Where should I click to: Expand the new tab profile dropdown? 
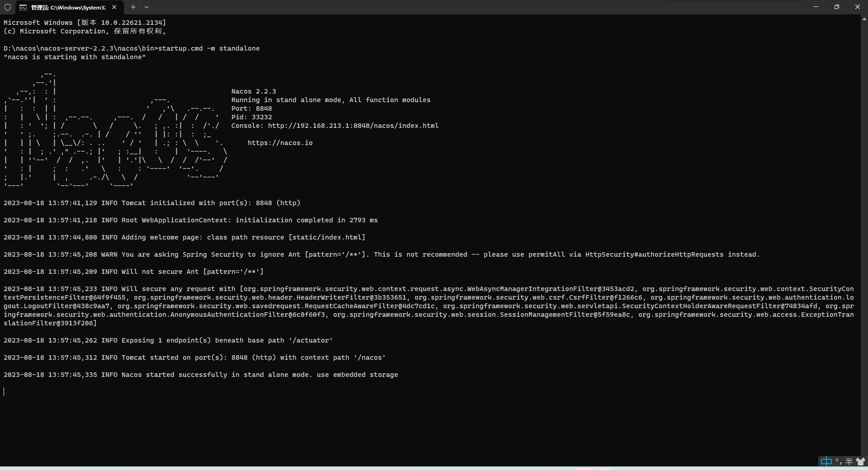146,7
